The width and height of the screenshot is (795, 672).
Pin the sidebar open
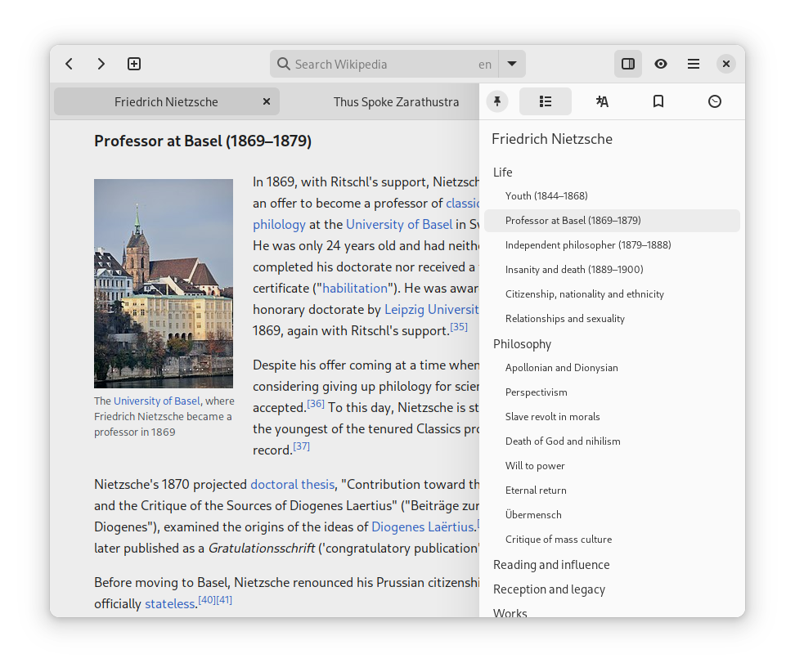[497, 101]
